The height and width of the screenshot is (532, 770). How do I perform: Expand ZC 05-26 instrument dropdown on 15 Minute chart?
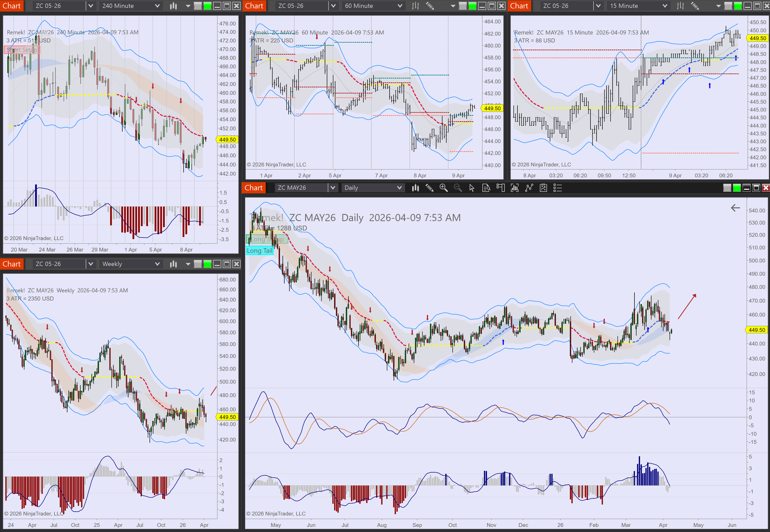tap(598, 6)
